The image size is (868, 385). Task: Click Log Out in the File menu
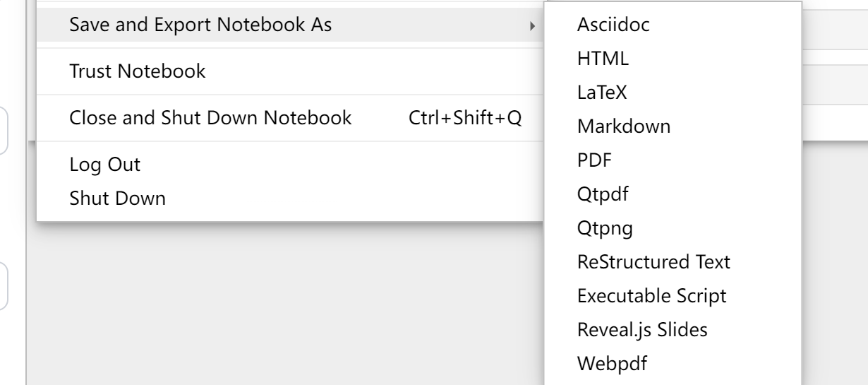pos(105,165)
